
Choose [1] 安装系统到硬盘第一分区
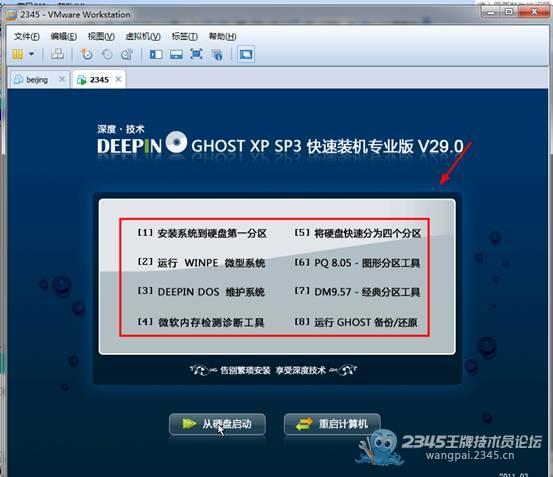click(x=202, y=233)
